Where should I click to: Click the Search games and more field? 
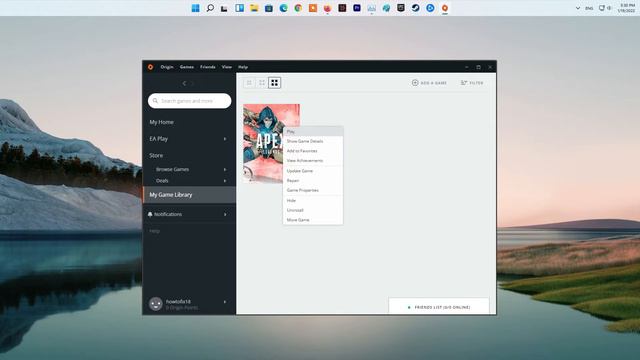(189, 100)
